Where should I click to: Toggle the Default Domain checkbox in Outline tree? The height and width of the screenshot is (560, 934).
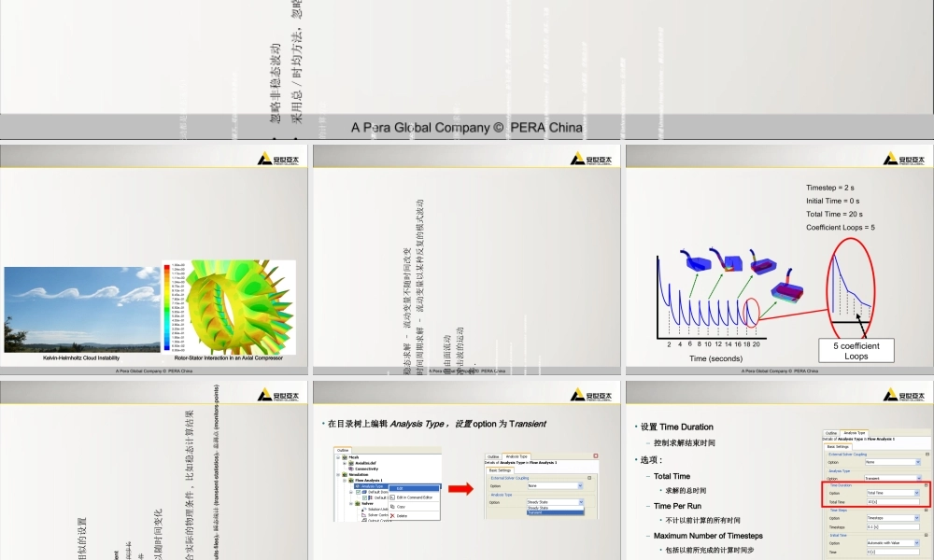tap(358, 492)
